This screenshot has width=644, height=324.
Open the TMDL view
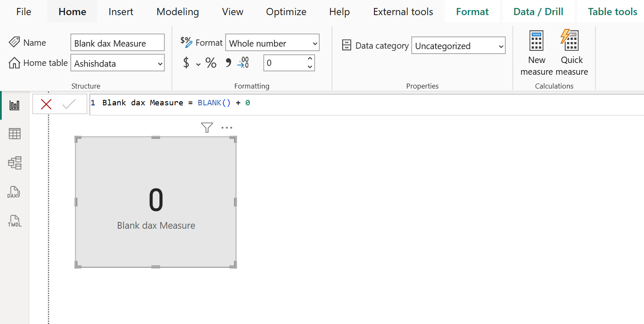pyautogui.click(x=14, y=221)
